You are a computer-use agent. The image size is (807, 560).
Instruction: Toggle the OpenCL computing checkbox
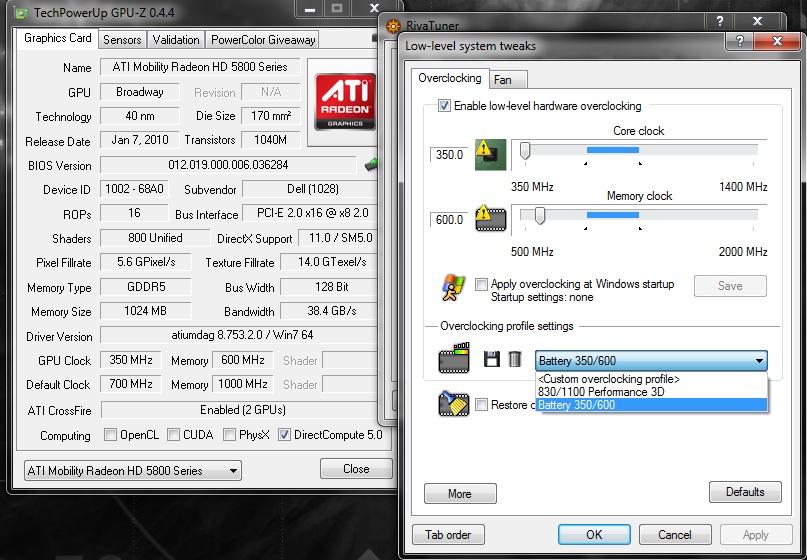click(110, 435)
